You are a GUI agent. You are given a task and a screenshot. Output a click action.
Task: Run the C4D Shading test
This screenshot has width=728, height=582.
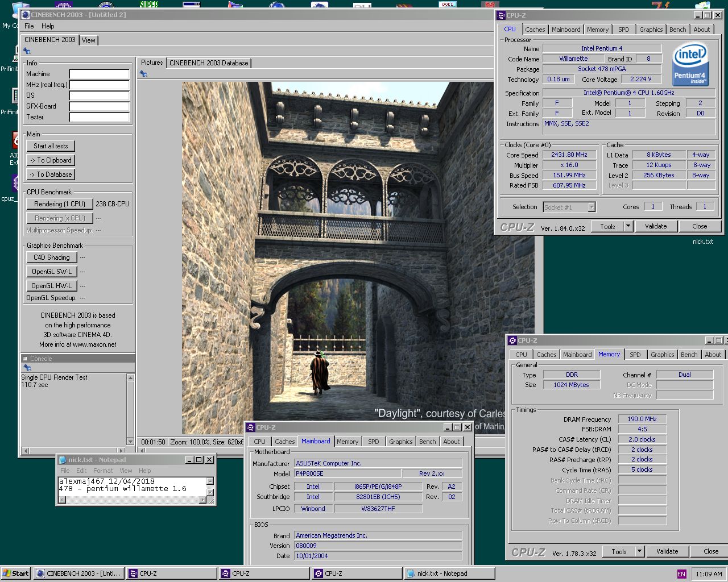coord(51,257)
